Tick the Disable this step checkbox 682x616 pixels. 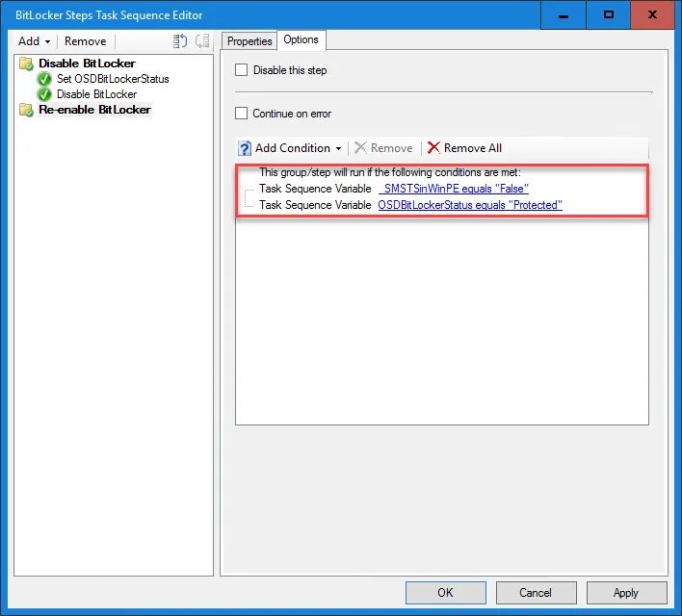coord(242,70)
